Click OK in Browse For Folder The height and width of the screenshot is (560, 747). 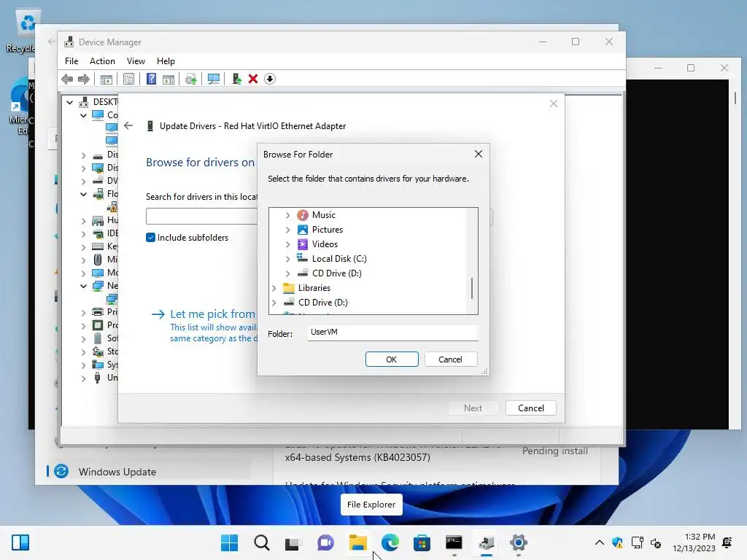point(392,359)
